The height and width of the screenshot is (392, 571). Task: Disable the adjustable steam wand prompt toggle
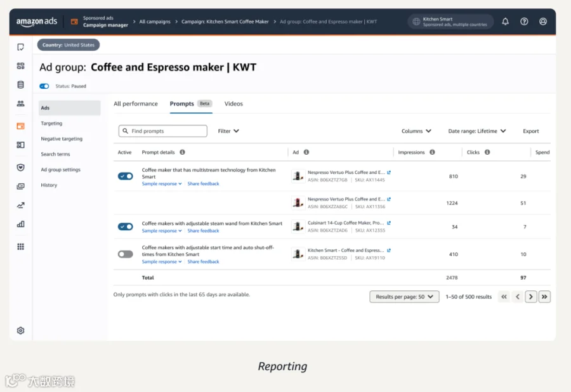125,226
